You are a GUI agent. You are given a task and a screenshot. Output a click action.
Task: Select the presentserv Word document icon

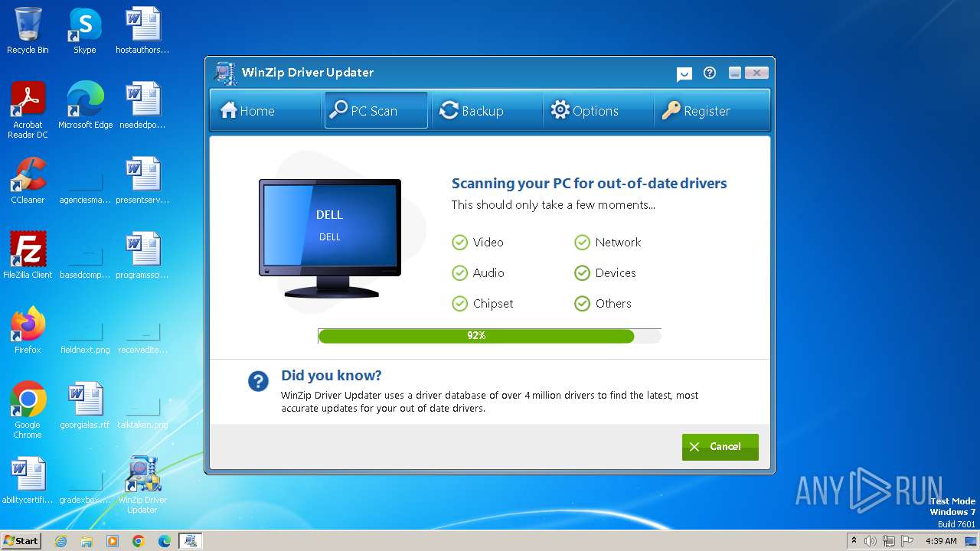pyautogui.click(x=142, y=181)
